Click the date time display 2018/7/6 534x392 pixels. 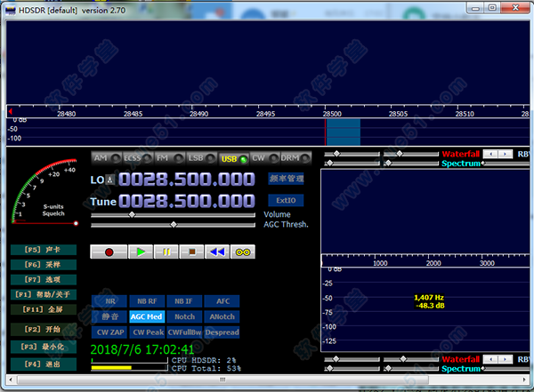(x=142, y=349)
